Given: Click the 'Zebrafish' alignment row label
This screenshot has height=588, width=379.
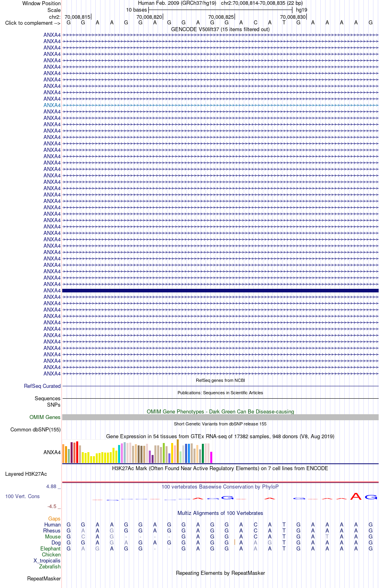Looking at the screenshot, I should click(x=50, y=566).
